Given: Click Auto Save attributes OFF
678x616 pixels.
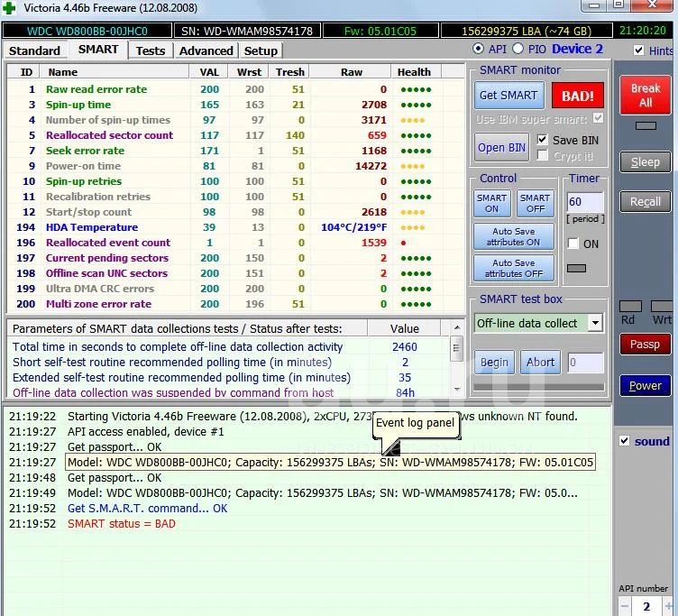Looking at the screenshot, I should (x=514, y=268).
